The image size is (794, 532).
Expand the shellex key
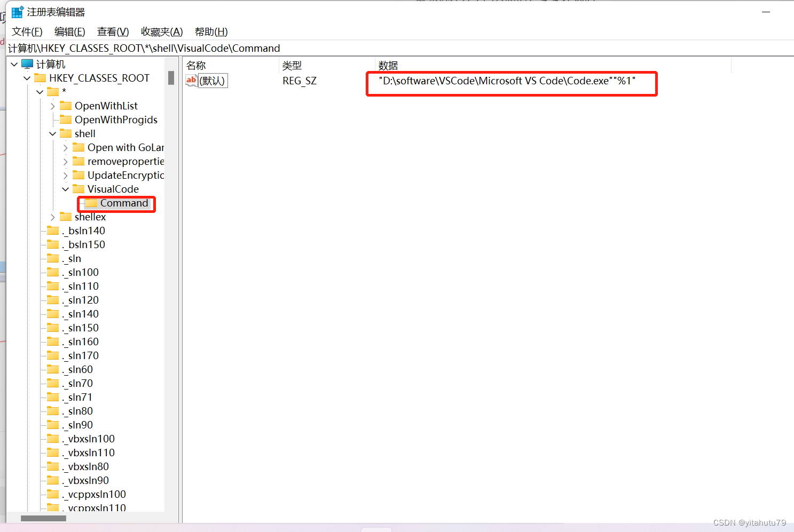[53, 217]
